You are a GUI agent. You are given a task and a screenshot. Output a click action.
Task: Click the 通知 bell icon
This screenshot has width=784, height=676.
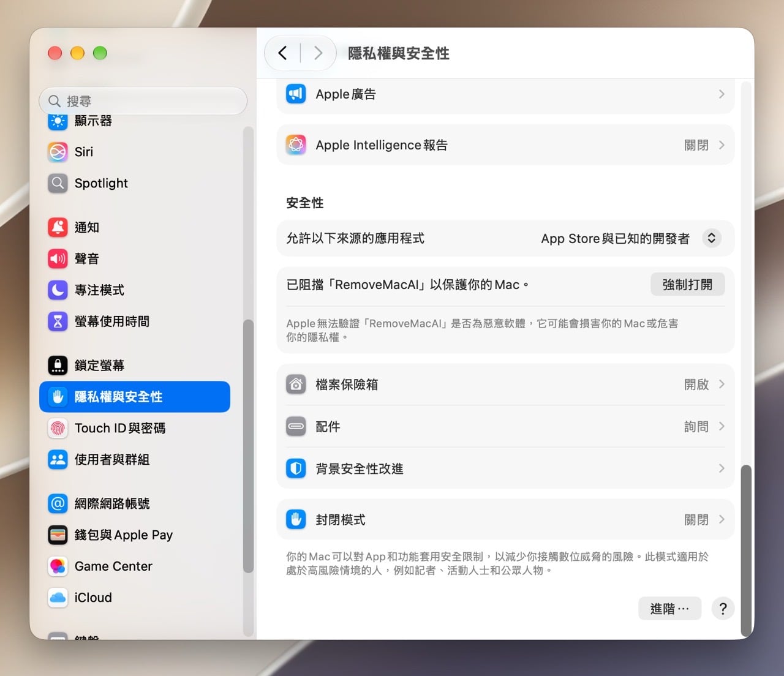(58, 227)
